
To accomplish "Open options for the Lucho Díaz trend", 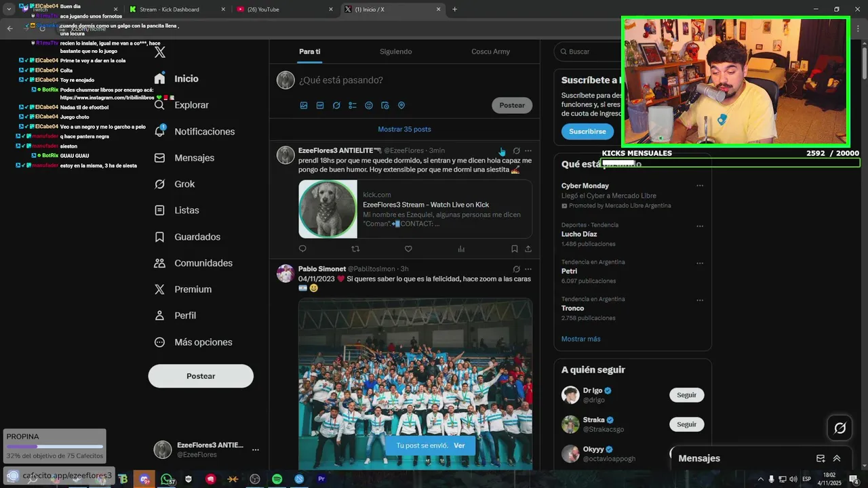I will click(x=700, y=226).
